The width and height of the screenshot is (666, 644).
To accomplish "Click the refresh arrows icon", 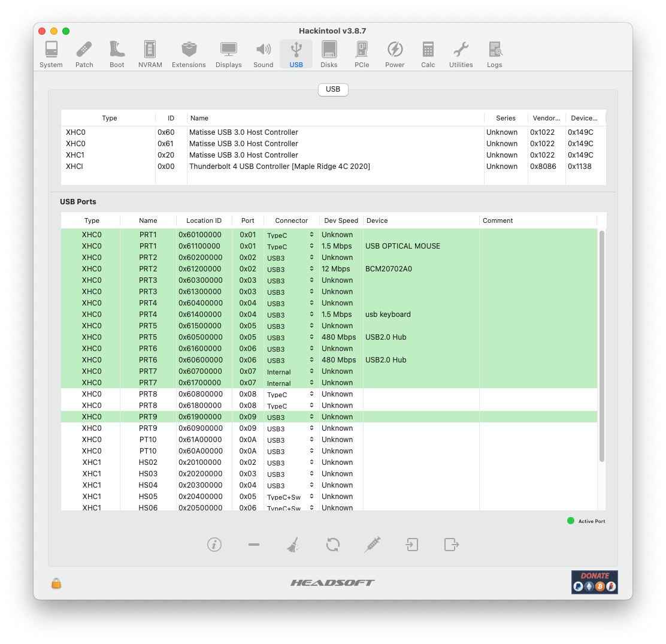I will [x=333, y=545].
